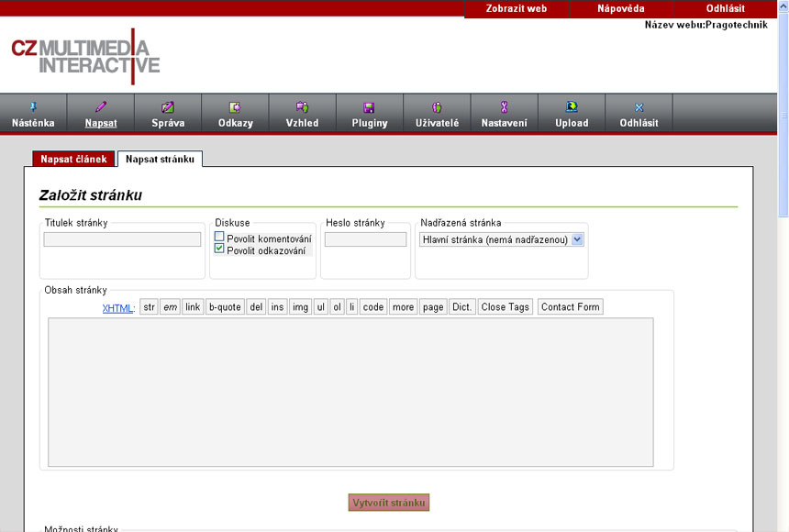Open the Napsat menu label

pos(101,123)
